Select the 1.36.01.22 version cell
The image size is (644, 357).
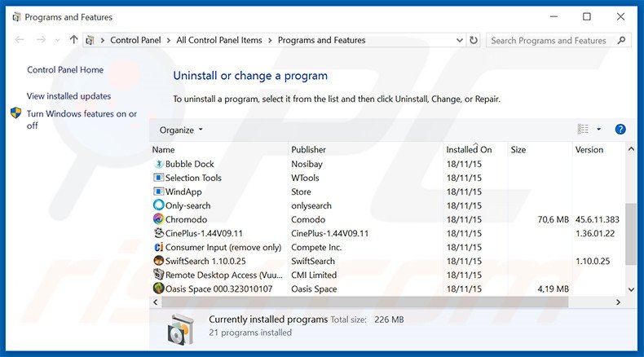[x=595, y=233]
